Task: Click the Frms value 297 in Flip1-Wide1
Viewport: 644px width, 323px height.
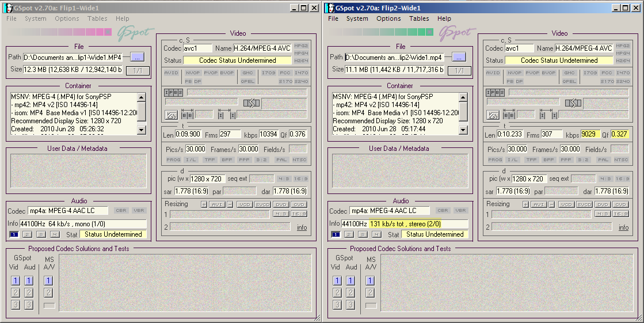Action: pyautogui.click(x=230, y=134)
